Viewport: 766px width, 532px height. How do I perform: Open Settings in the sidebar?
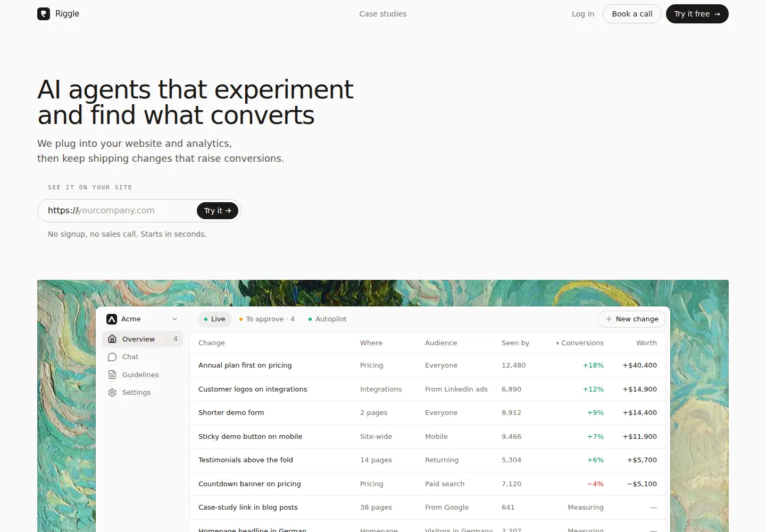(143, 393)
